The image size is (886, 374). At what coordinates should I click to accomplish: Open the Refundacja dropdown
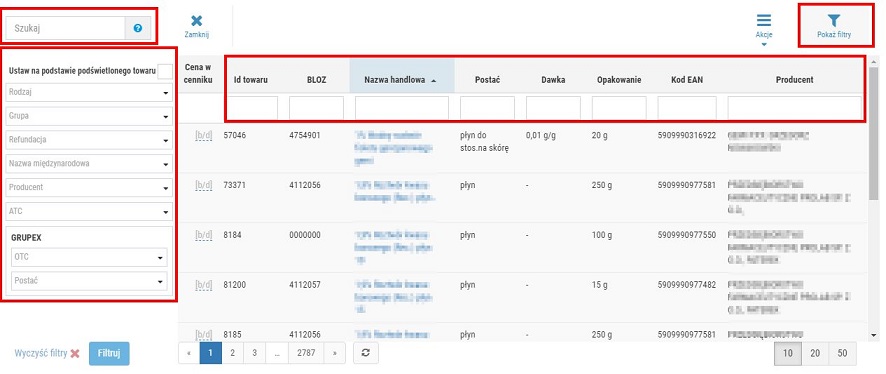click(x=89, y=140)
